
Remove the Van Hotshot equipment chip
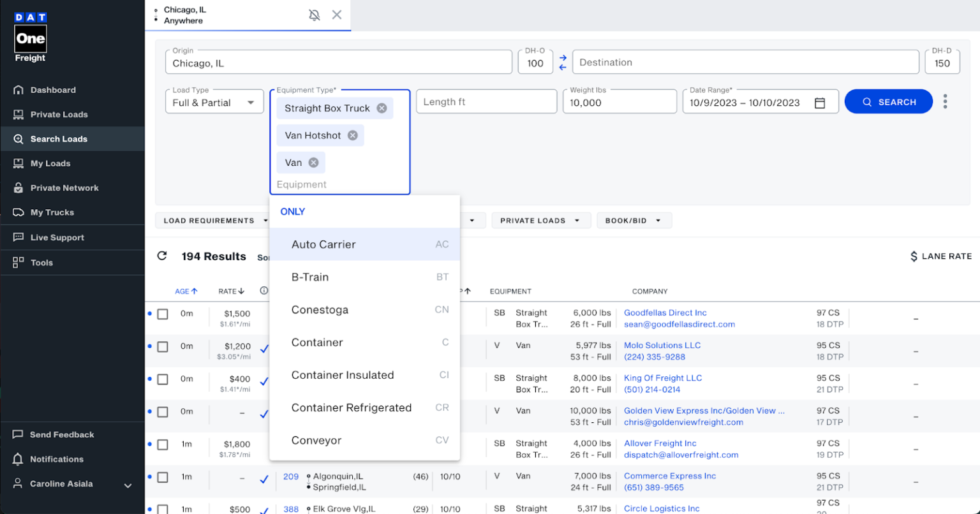(352, 135)
